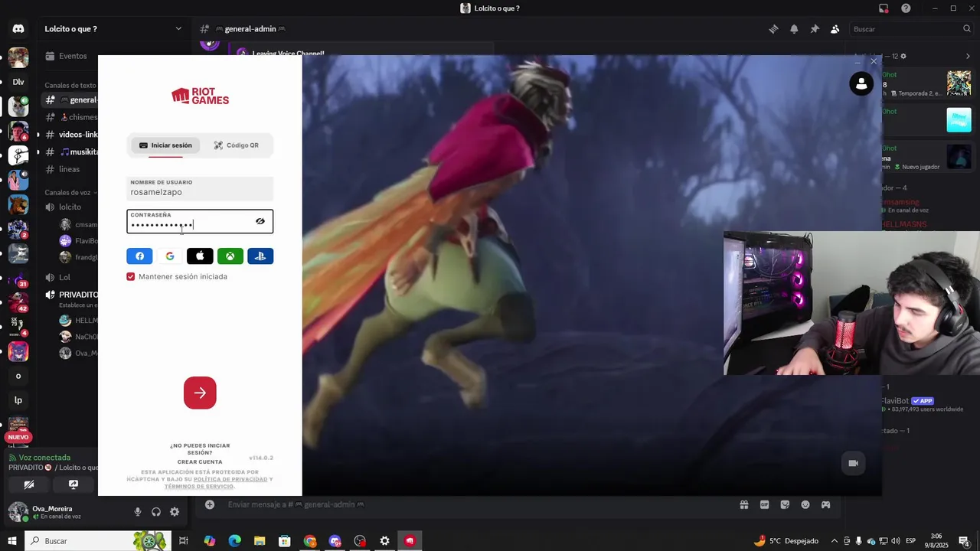Viewport: 980px width, 551px height.
Task: Open Términos de servicio link
Action: click(198, 487)
